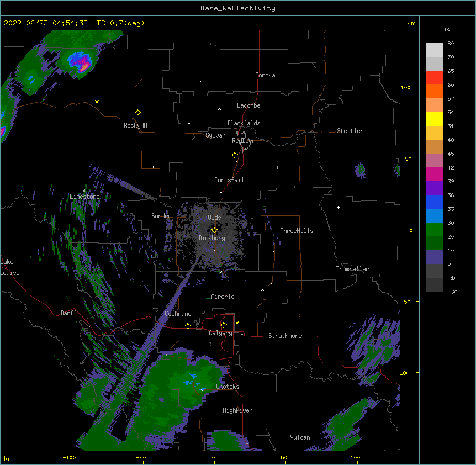The height and width of the screenshot is (465, 476).
Task: Click the Innisfail city label
Action: (x=229, y=180)
